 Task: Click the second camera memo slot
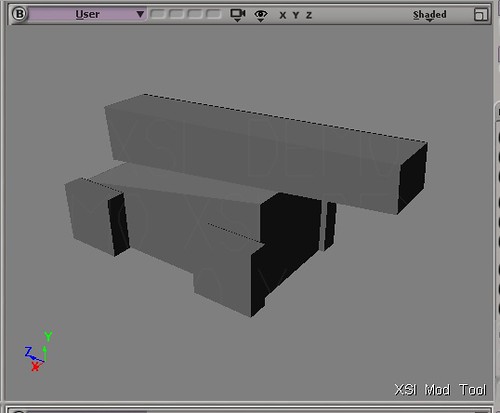click(x=176, y=14)
